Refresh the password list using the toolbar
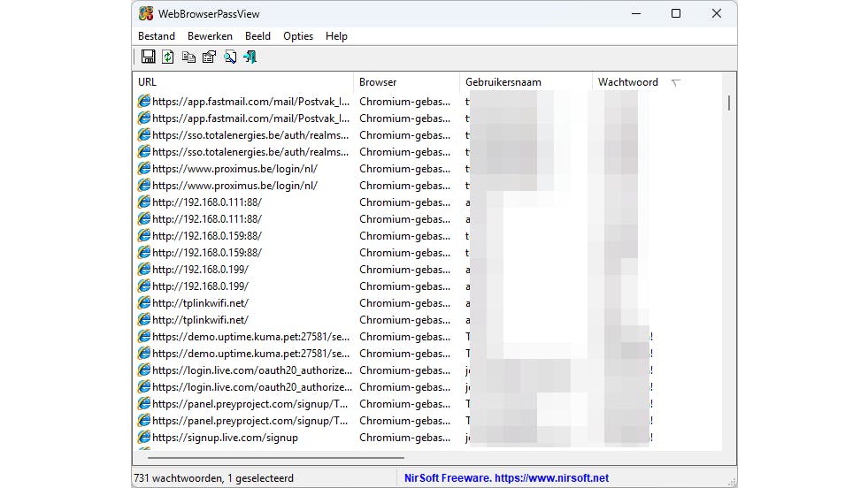The image size is (868, 488). coord(168,57)
